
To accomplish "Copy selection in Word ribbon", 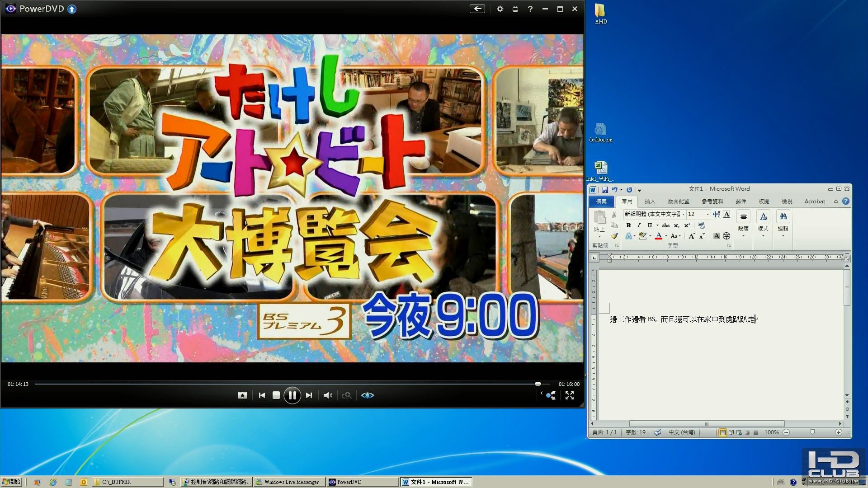I will pyautogui.click(x=614, y=225).
